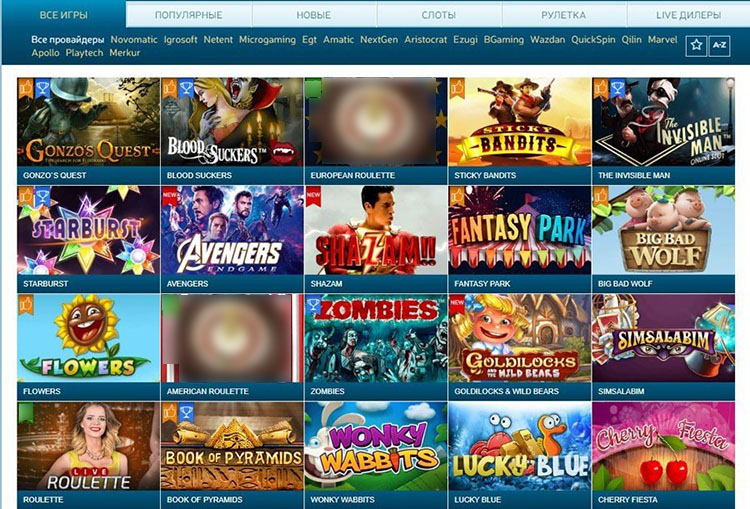
Task: Filter games by Novomatic provider
Action: [134, 40]
